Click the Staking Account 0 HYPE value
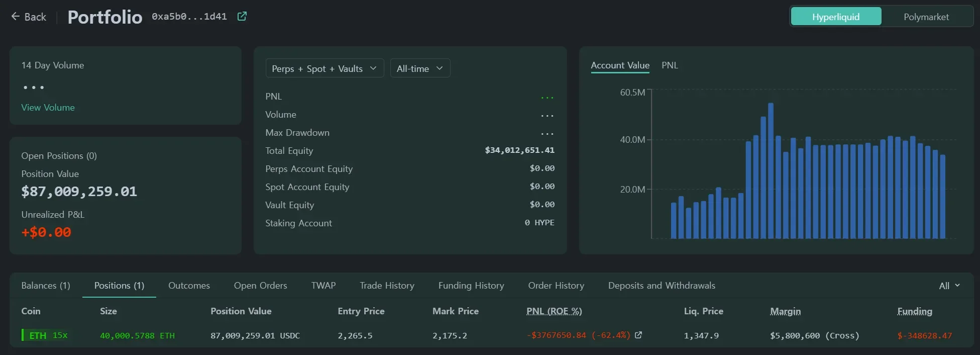 click(x=539, y=223)
